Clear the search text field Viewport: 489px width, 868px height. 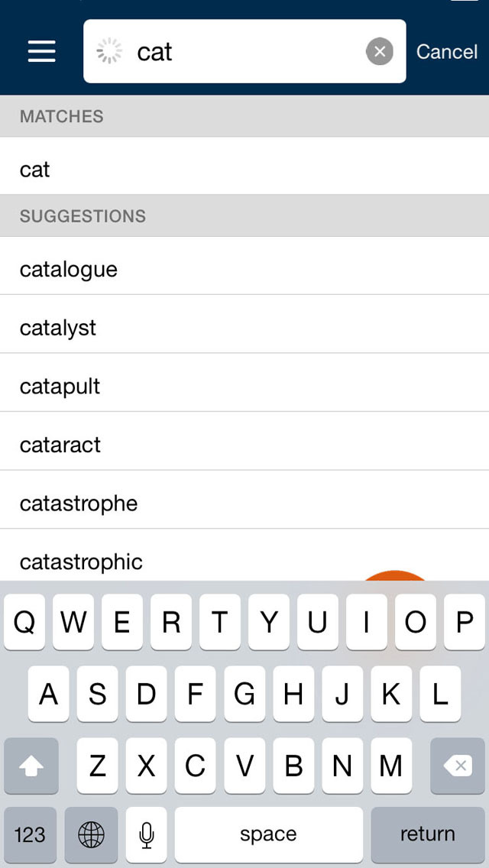tap(380, 52)
